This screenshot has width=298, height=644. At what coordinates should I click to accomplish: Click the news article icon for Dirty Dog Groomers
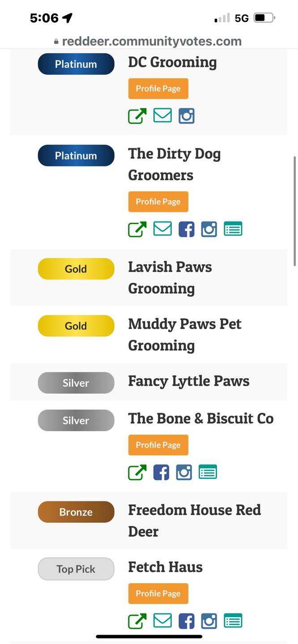tap(233, 229)
